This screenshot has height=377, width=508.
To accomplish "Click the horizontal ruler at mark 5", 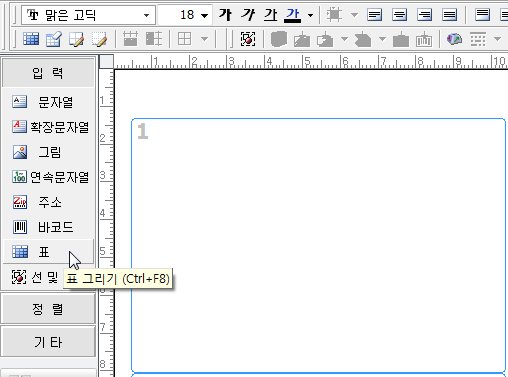I will tap(307, 62).
